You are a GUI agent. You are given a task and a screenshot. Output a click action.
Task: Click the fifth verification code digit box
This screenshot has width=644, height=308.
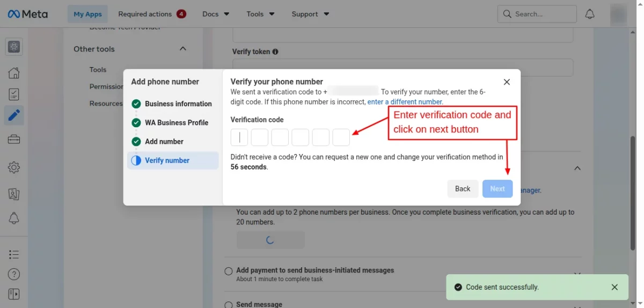[321, 137]
